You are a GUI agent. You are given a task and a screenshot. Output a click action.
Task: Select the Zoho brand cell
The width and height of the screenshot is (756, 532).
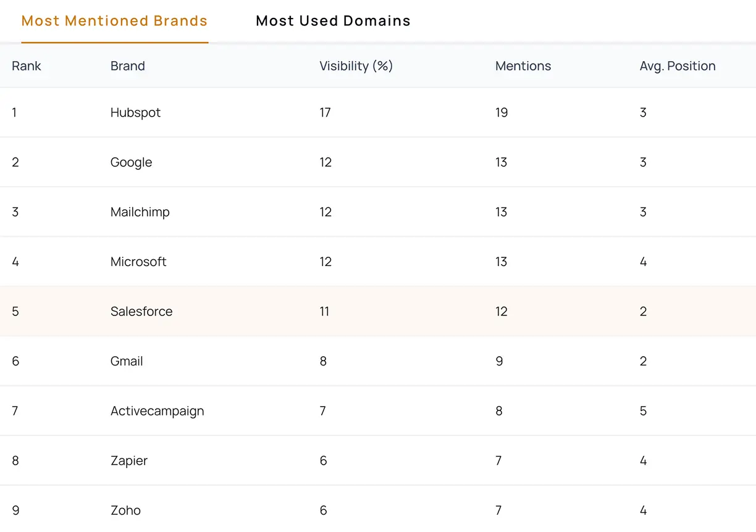(125, 510)
